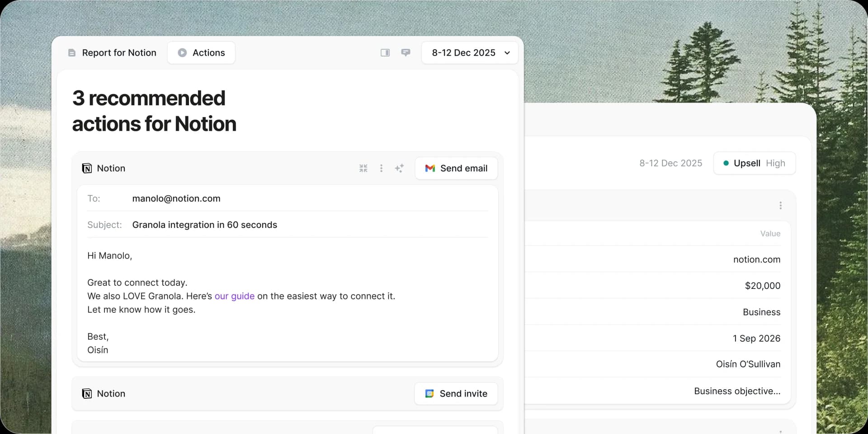Screen dimensions: 868x434
Task: Follow the 'our guide' link
Action: click(x=234, y=296)
